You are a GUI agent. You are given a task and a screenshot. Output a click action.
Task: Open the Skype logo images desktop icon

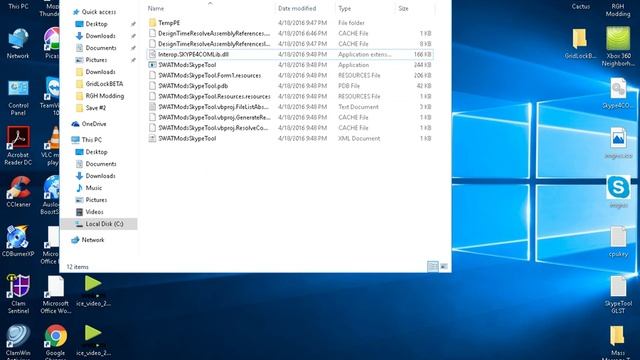618,192
